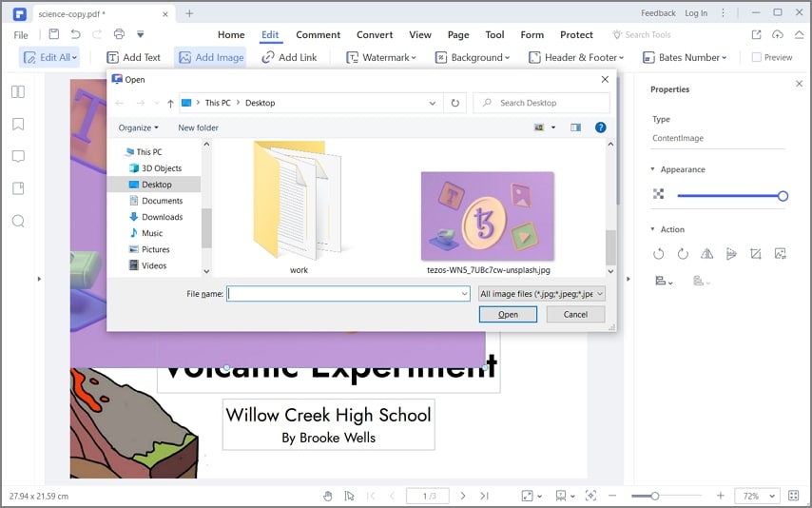812x508 pixels.
Task: Rotate image clockwise in Action section
Action: (x=683, y=253)
